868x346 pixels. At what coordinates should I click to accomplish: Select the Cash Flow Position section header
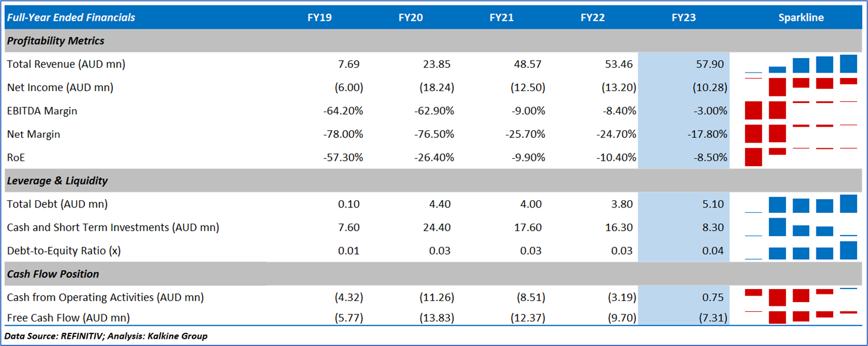coord(53,274)
